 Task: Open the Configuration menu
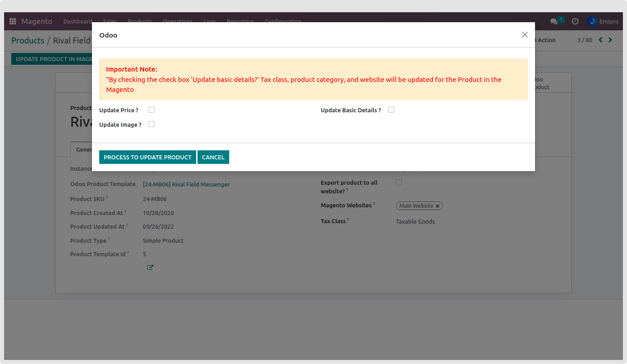click(283, 21)
